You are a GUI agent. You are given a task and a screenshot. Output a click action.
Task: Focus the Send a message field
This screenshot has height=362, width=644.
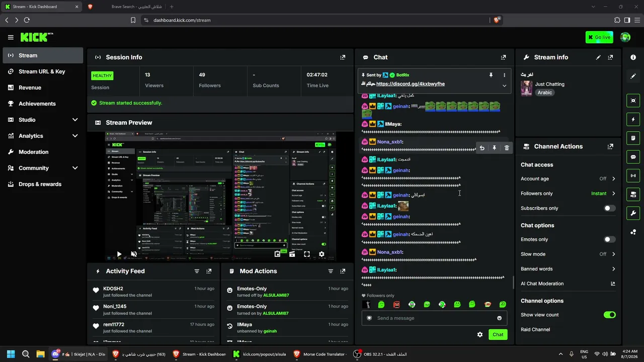(x=434, y=318)
